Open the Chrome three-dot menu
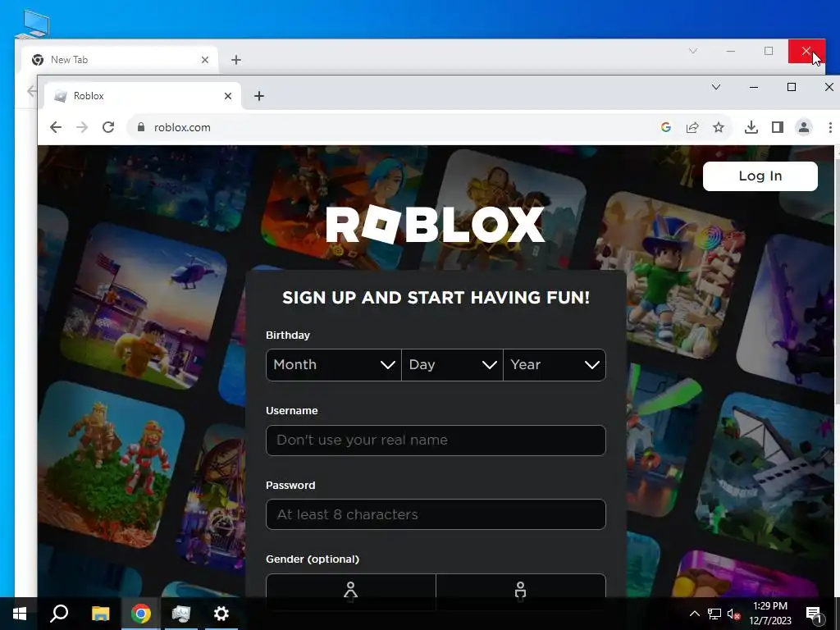Image resolution: width=840 pixels, height=630 pixels. 830,127
